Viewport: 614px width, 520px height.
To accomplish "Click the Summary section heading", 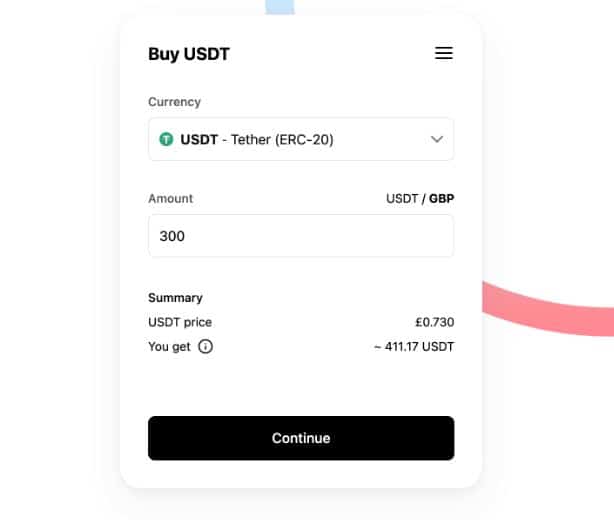I will pyautogui.click(x=175, y=298).
